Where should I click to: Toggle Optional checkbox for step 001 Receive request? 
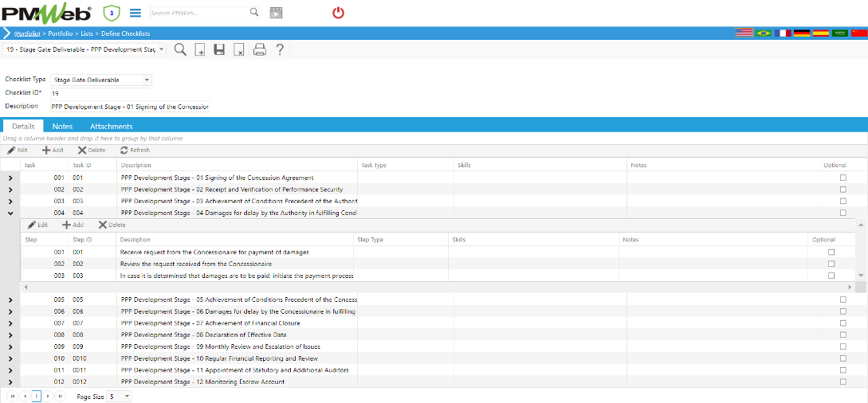pyautogui.click(x=831, y=252)
